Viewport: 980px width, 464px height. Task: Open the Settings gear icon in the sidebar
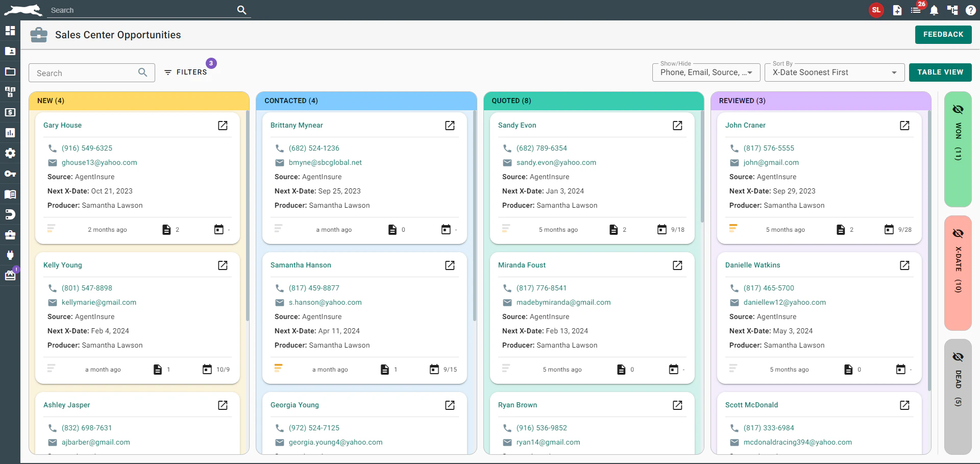tap(10, 153)
